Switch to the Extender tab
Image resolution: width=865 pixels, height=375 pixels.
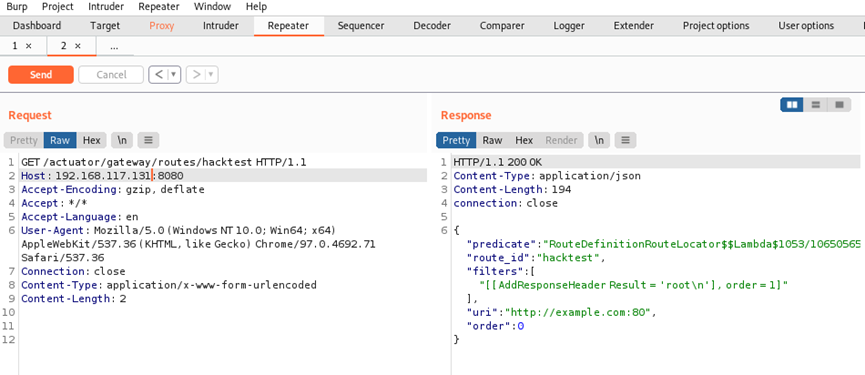(633, 26)
